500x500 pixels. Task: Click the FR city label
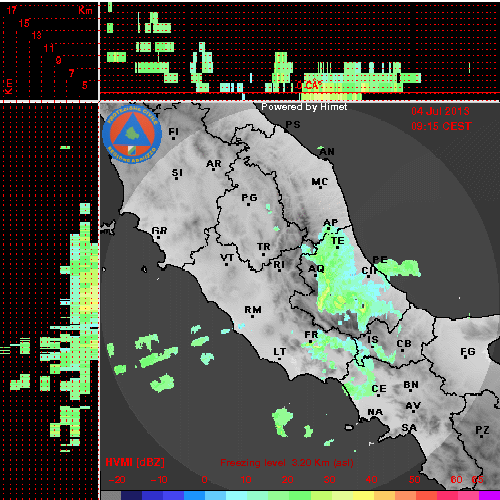(x=311, y=334)
